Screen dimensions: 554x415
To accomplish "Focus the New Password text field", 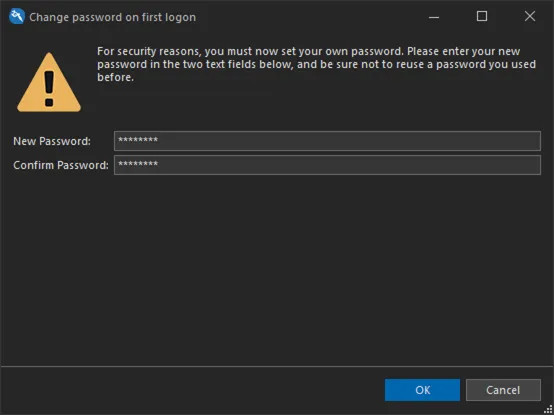I will click(x=327, y=141).
